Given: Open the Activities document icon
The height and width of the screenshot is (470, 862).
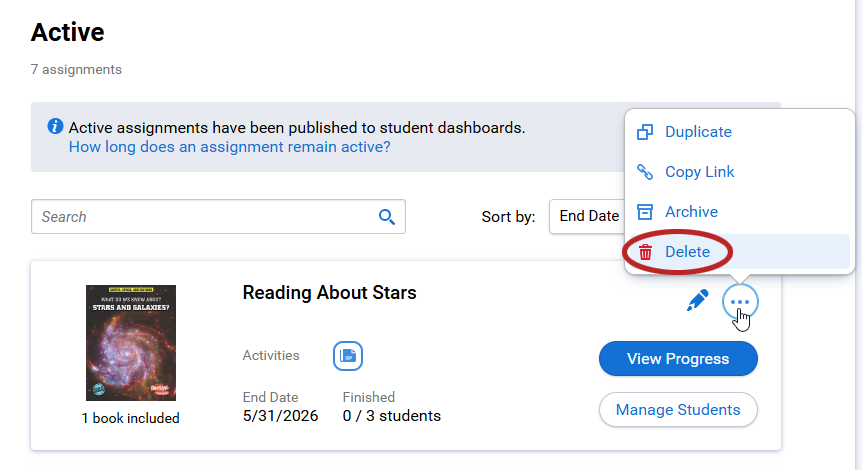Looking at the screenshot, I should [347, 356].
